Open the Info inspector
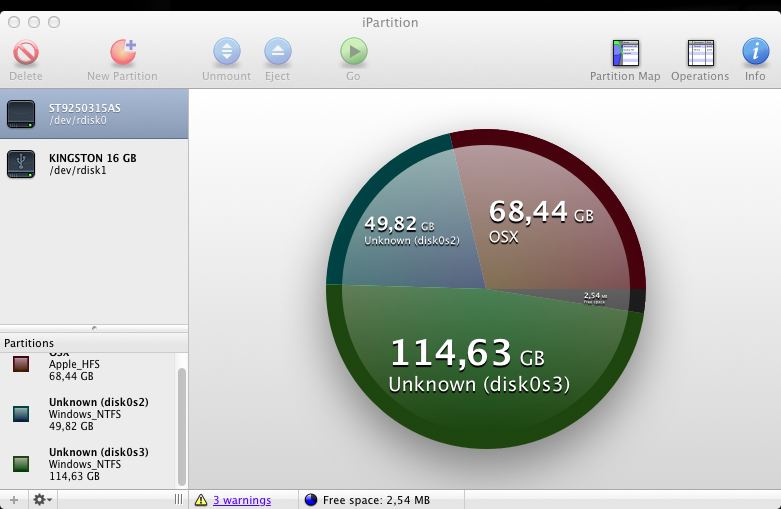781x509 pixels. click(755, 52)
